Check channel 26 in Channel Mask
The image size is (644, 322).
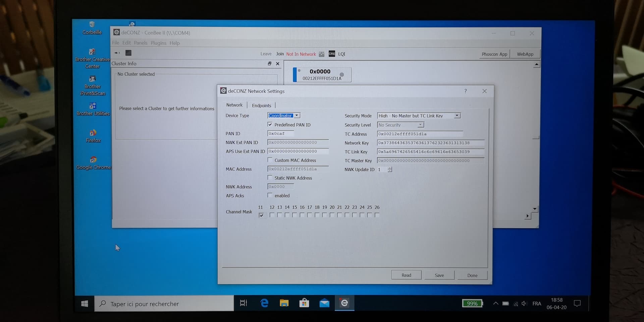(377, 215)
